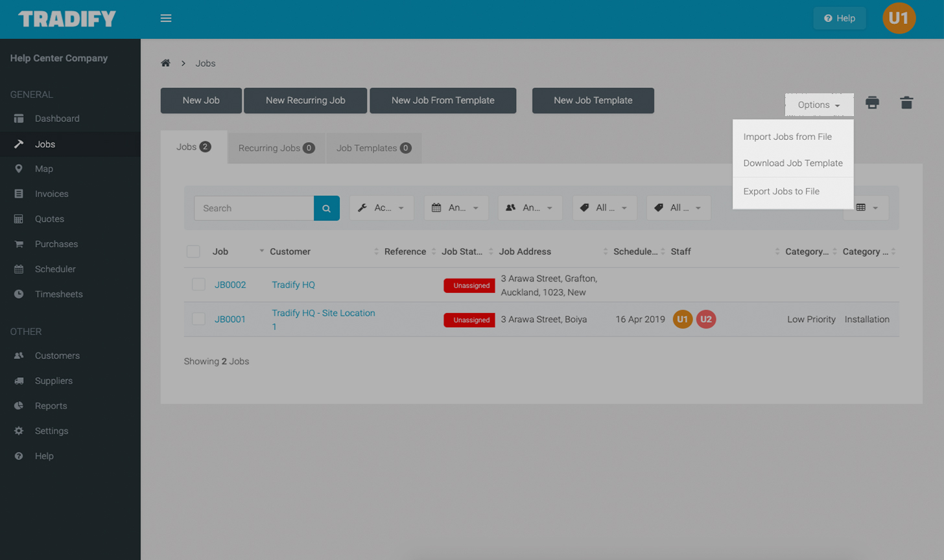Image resolution: width=944 pixels, height=560 pixels.
Task: Click the printer icon
Action: point(872,102)
